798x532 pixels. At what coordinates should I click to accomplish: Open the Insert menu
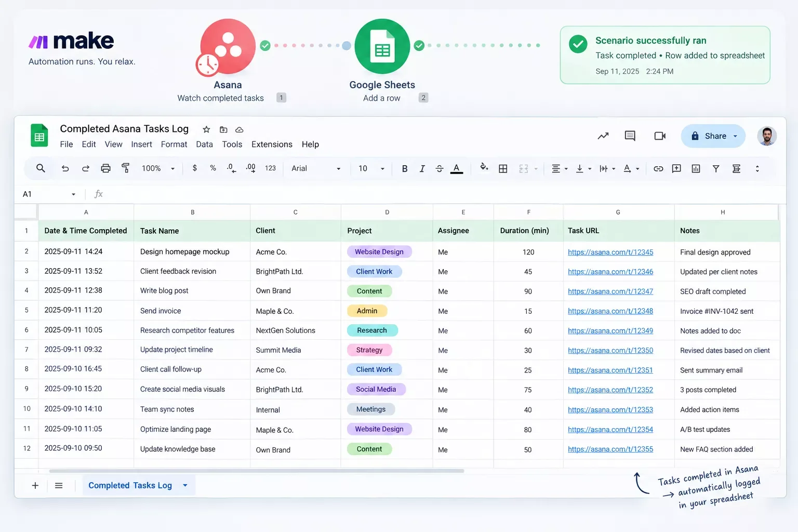(x=141, y=144)
